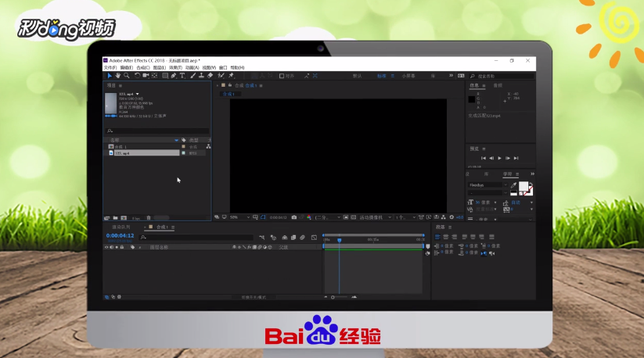The image size is (644, 358).
Task: Click the current-time indicator playhead
Action: [x=340, y=240]
